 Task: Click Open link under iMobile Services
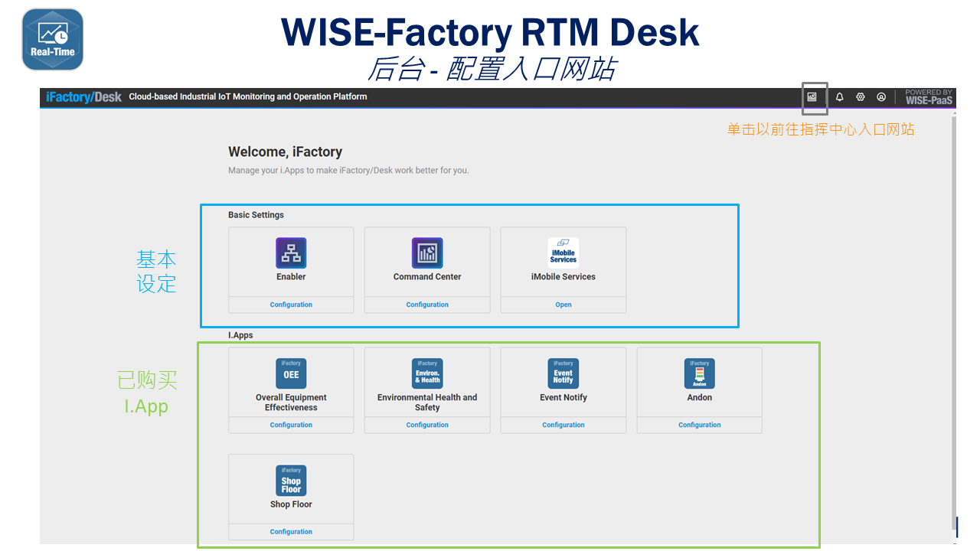click(563, 305)
